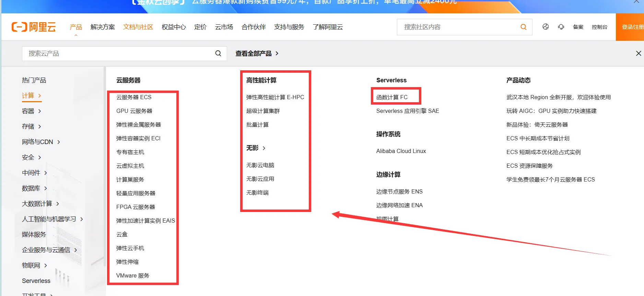
Task: Open 弹性伸缩 product link
Action: pos(127,262)
